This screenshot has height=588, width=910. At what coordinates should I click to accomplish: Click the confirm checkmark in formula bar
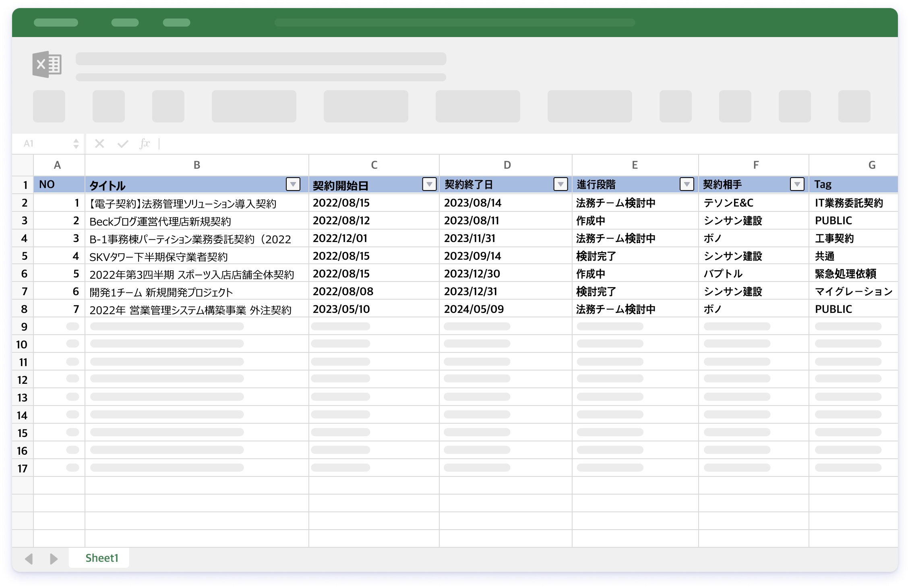tap(122, 144)
